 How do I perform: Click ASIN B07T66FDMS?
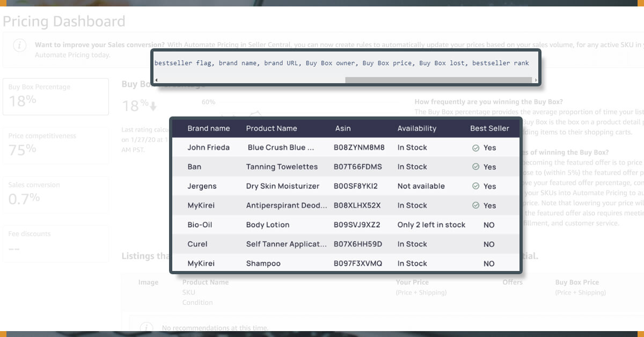pyautogui.click(x=358, y=167)
